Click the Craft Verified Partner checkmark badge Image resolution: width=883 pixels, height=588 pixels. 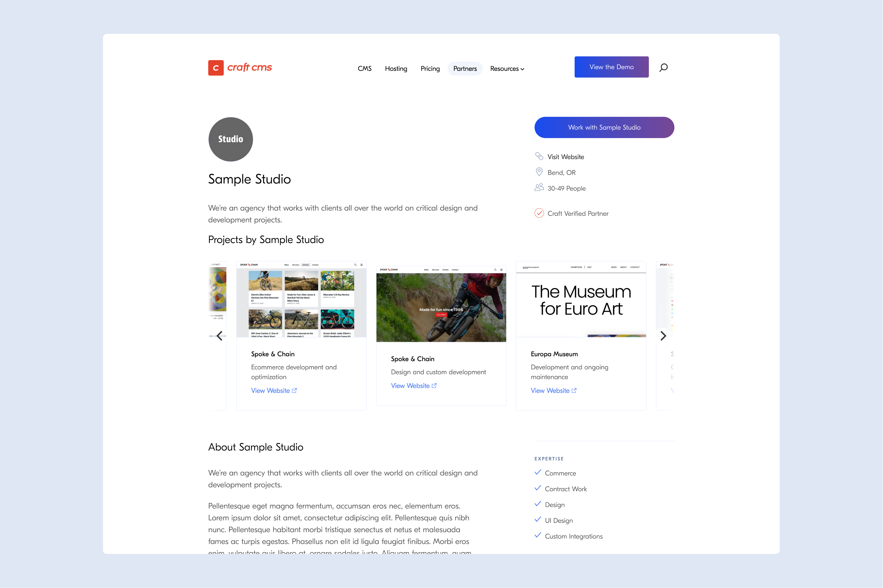click(539, 213)
